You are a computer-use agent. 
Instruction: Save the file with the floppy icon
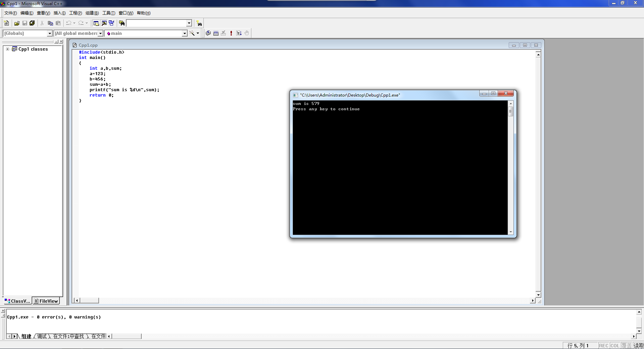pyautogui.click(x=24, y=23)
